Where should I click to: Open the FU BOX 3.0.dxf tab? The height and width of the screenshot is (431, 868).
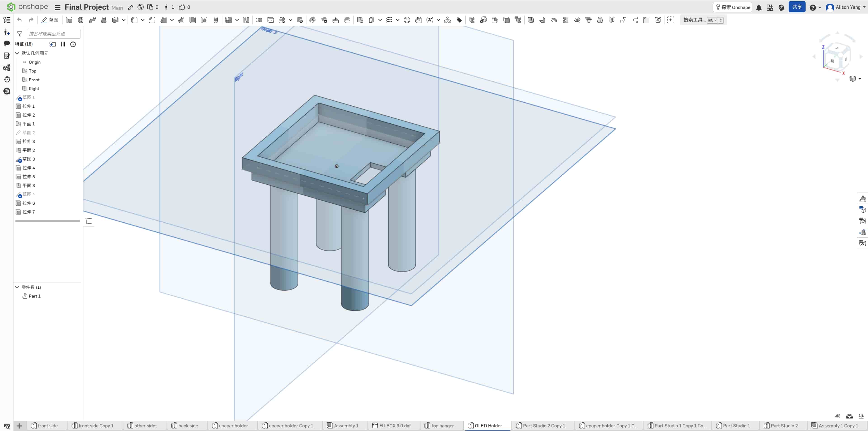tap(391, 426)
